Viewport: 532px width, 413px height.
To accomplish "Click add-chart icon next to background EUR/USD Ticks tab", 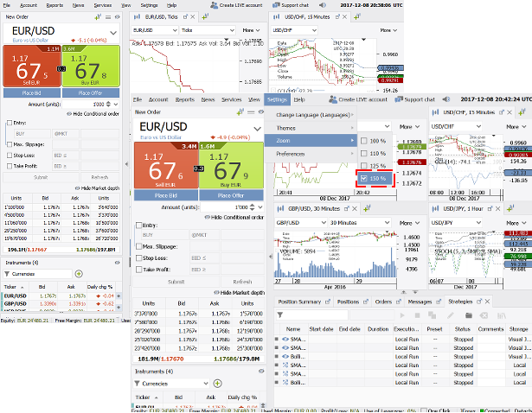I will [205, 16].
